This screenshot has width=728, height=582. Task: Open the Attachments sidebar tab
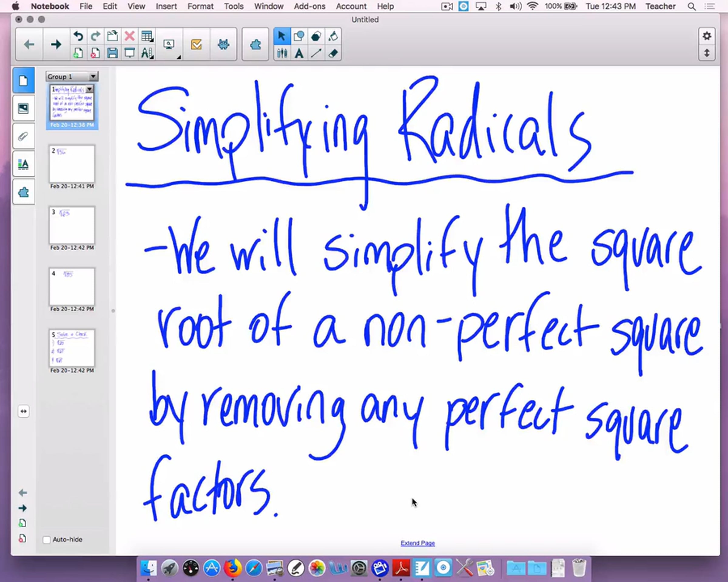[23, 137]
